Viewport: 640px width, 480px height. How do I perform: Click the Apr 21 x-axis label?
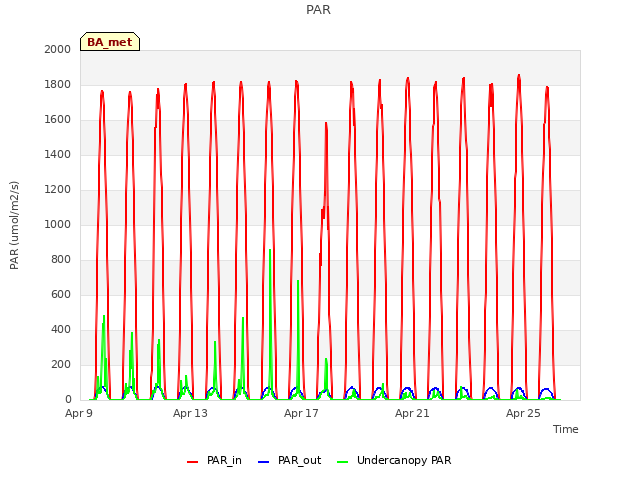[x=412, y=413]
